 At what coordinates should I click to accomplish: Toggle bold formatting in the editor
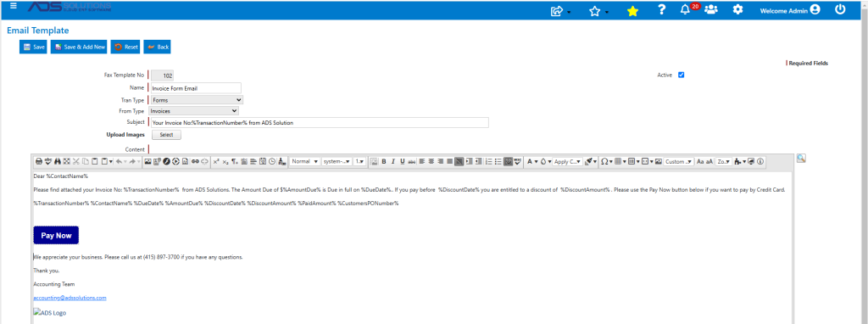tap(384, 161)
